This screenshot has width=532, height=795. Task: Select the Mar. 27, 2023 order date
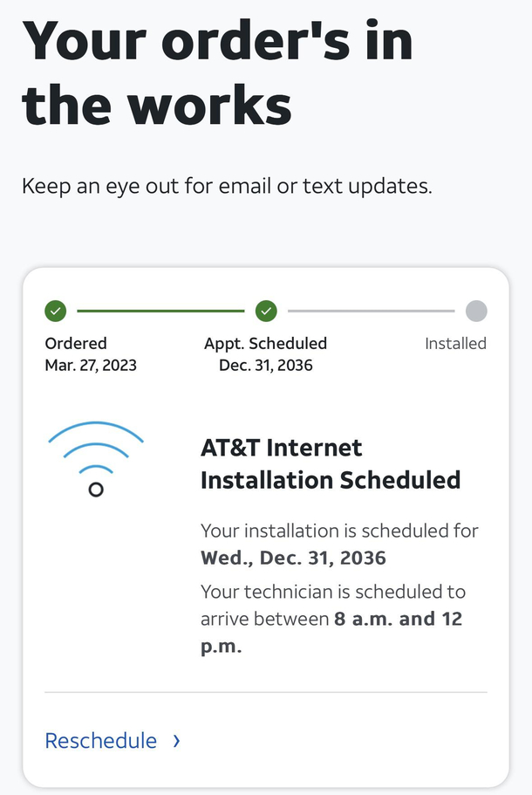91,365
